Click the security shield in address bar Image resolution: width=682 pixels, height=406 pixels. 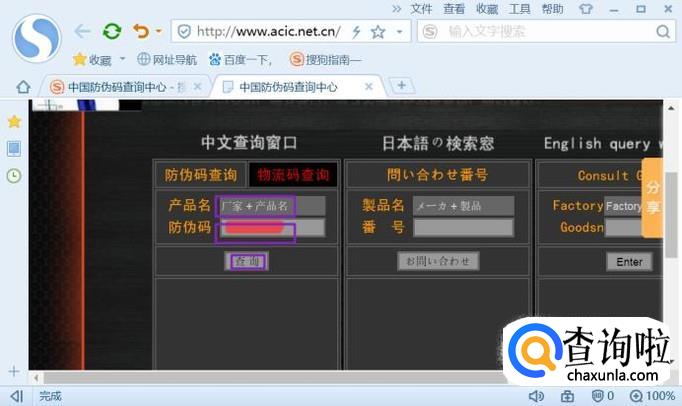pyautogui.click(x=184, y=31)
